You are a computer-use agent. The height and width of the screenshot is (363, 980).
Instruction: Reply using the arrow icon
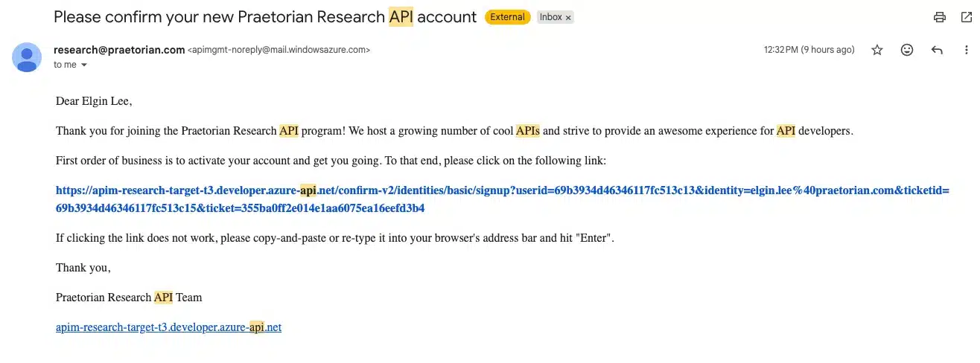coord(937,50)
